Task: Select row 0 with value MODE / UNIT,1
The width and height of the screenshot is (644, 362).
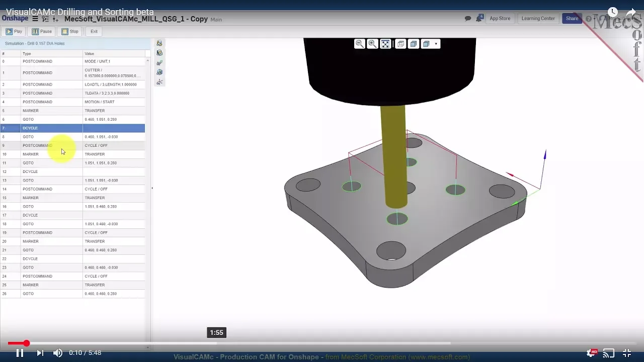Action: pyautogui.click(x=72, y=61)
